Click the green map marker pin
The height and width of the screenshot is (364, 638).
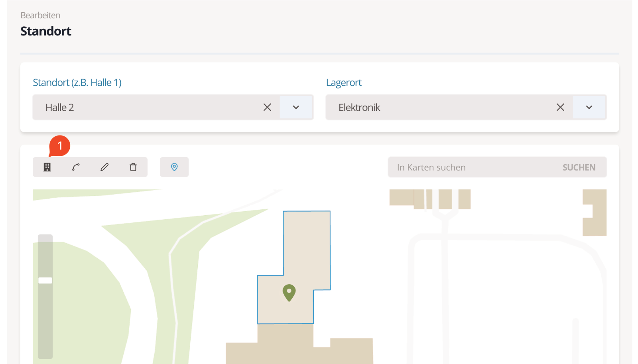[x=289, y=292]
